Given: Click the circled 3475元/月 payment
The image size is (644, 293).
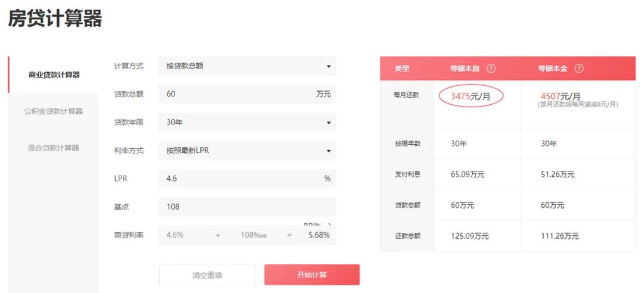Looking at the screenshot, I should point(471,96).
